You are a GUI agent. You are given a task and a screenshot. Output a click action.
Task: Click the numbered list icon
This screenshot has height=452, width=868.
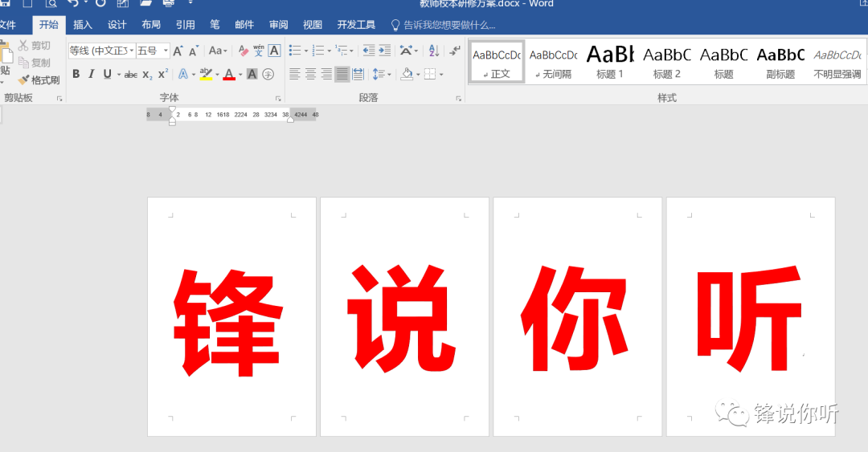pos(318,51)
